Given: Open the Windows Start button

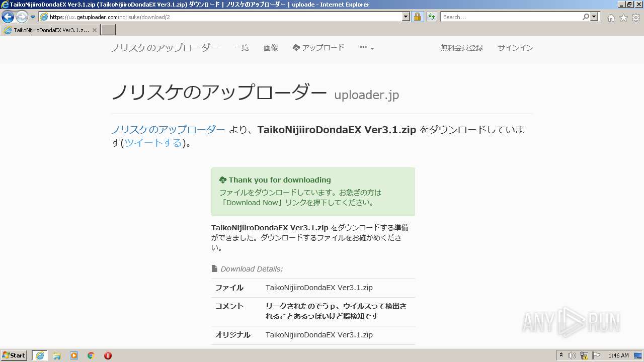Looking at the screenshot, I should [14, 355].
